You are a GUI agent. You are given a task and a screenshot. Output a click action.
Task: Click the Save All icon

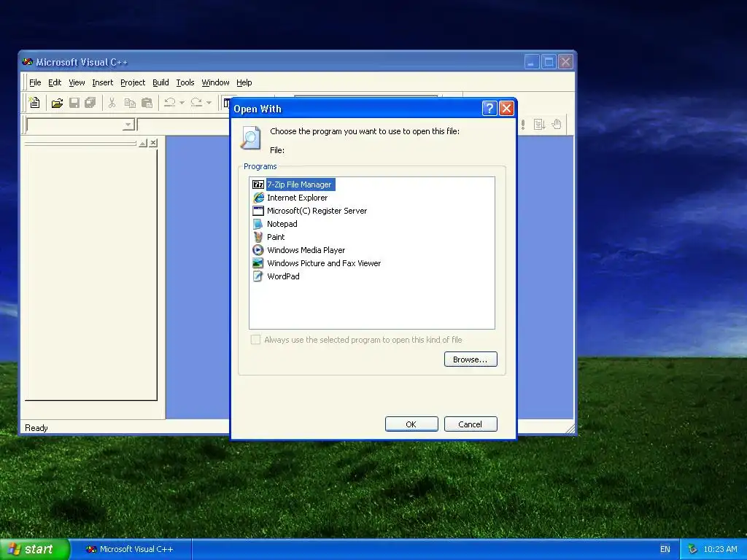click(90, 103)
